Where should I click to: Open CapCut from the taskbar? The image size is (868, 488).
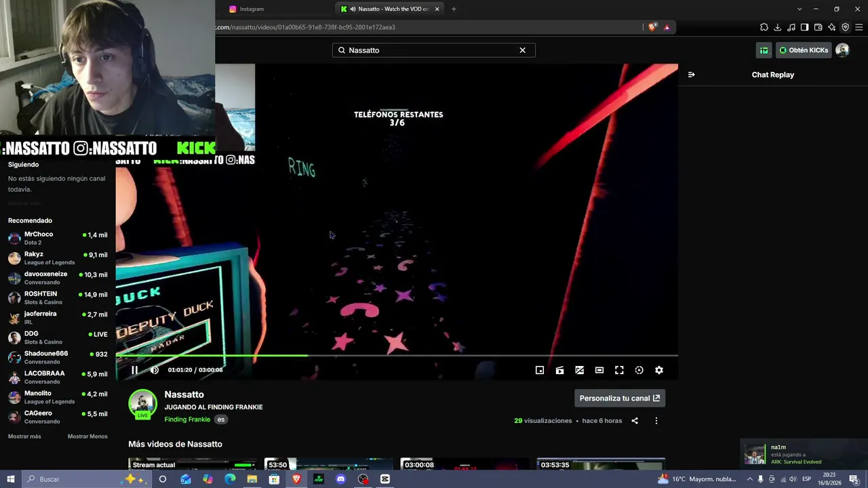(x=385, y=479)
